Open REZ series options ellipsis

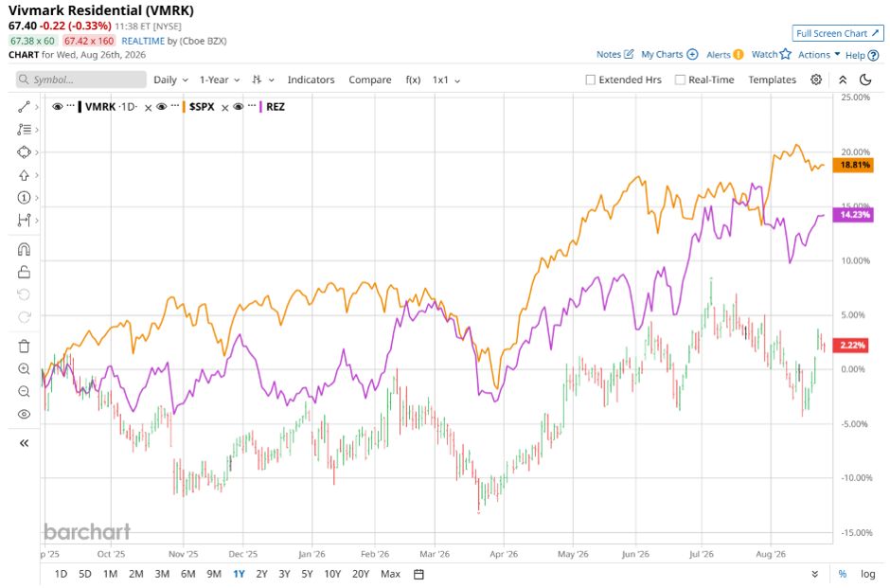tap(252, 106)
